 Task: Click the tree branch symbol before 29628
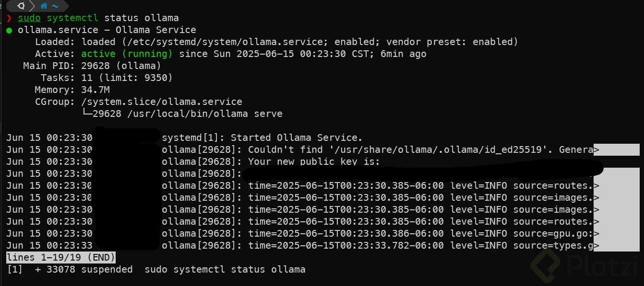click(x=87, y=114)
